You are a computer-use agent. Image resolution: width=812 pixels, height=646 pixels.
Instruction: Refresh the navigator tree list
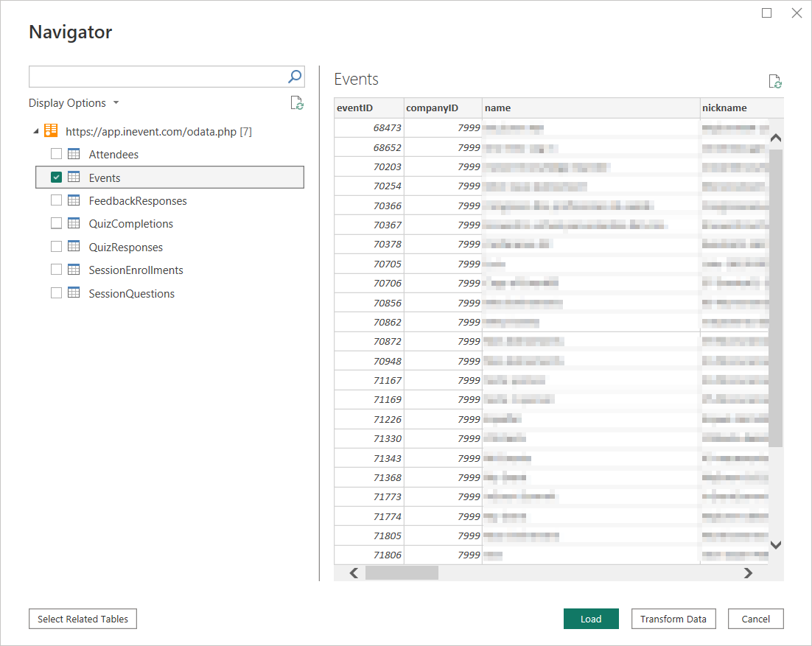[x=297, y=103]
